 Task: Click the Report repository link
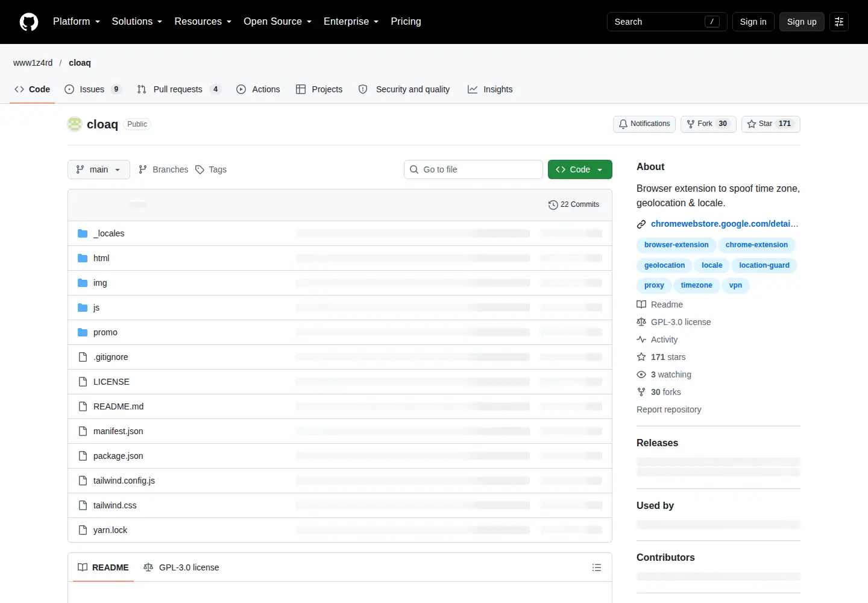(669, 409)
